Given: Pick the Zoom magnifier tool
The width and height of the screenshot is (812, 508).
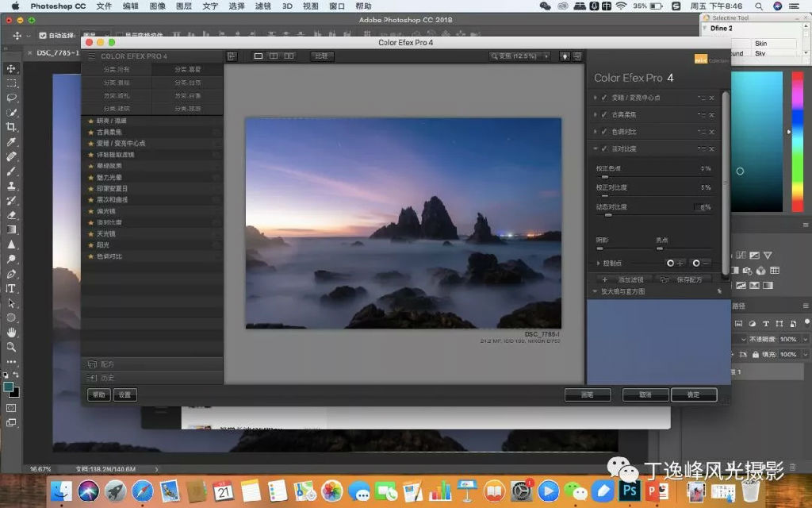Looking at the screenshot, I should click(11, 347).
